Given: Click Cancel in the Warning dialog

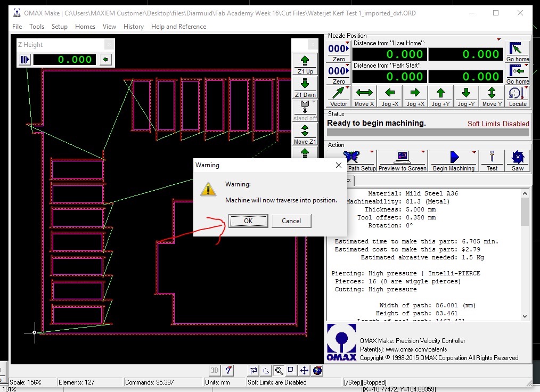Looking at the screenshot, I should [291, 221].
